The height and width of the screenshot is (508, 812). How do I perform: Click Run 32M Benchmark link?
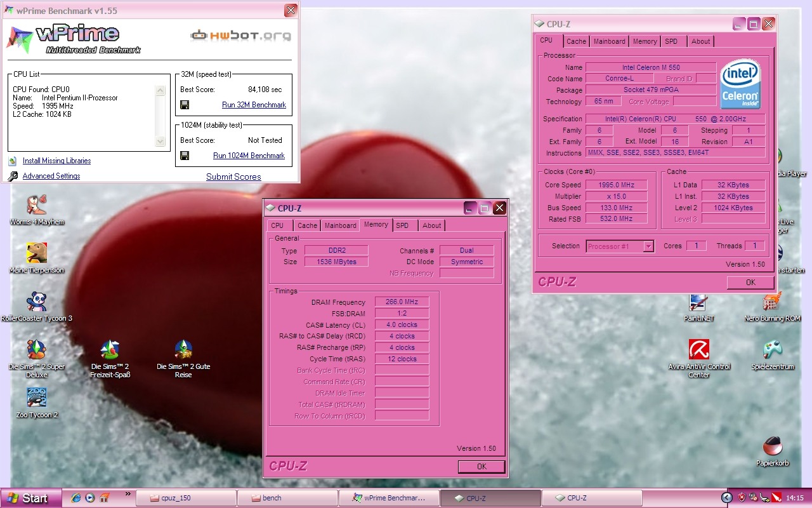point(254,105)
